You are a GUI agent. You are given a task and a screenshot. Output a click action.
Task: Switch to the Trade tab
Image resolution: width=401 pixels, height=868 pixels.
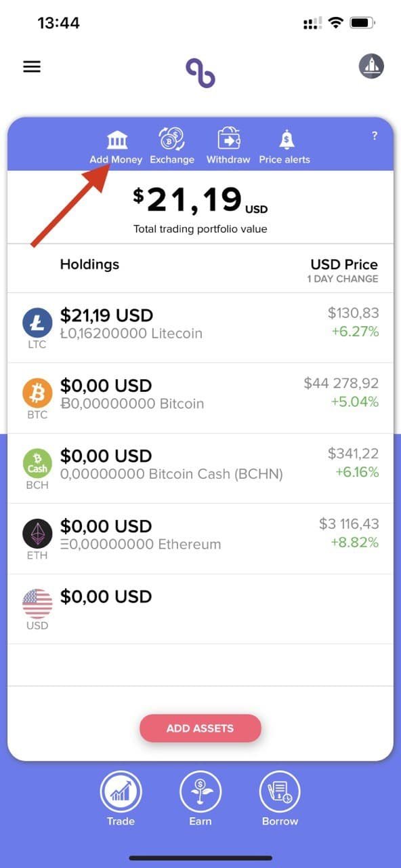(x=121, y=799)
